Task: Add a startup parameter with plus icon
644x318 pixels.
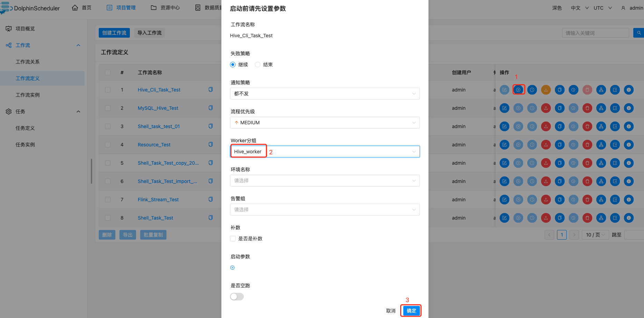Action: point(232,268)
